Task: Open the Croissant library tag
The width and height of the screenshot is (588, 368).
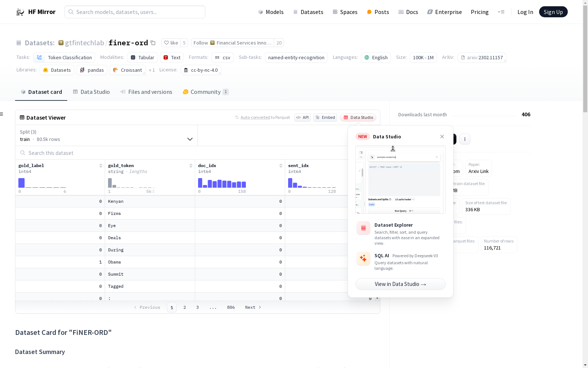Action: click(128, 70)
